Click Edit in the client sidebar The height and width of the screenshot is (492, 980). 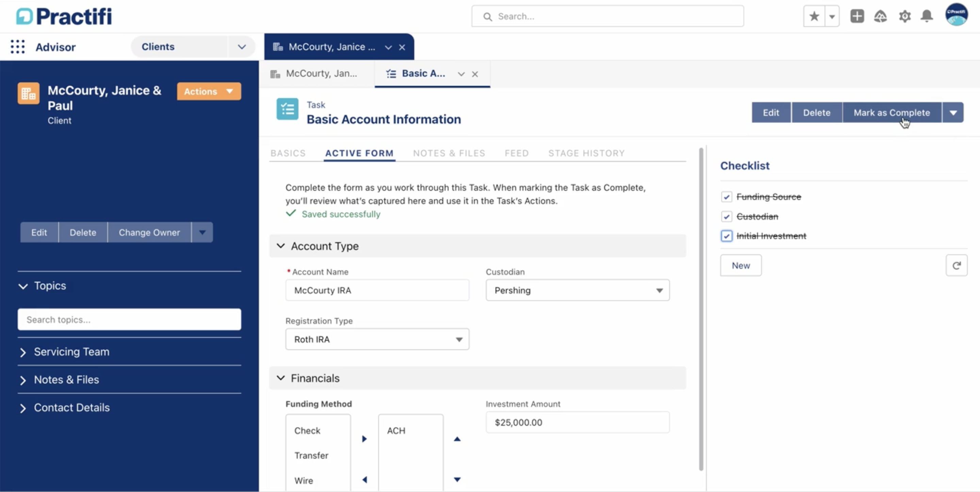point(39,232)
